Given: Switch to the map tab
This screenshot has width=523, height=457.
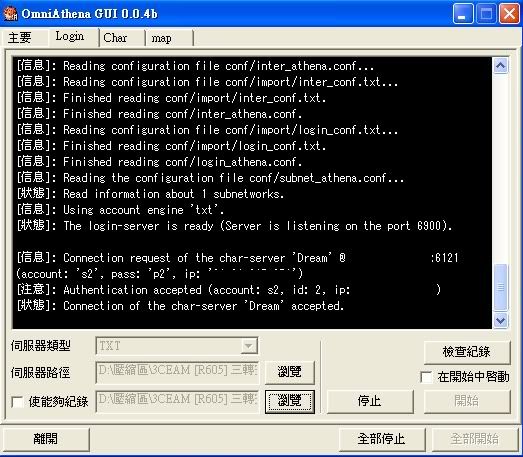Looking at the screenshot, I should (169, 38).
